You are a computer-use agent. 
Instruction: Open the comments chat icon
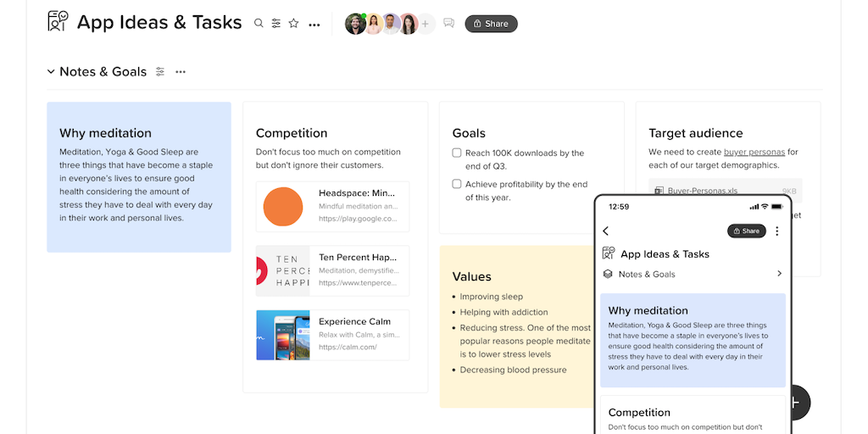[448, 24]
